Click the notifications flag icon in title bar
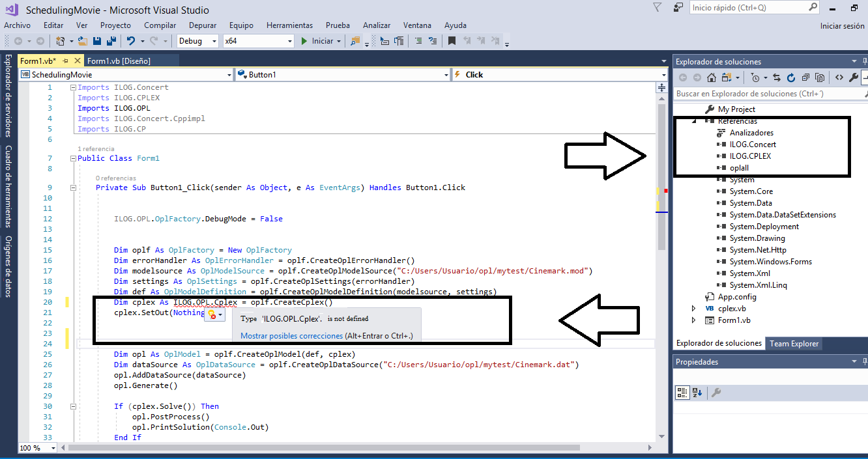This screenshot has width=868, height=459. [x=658, y=7]
